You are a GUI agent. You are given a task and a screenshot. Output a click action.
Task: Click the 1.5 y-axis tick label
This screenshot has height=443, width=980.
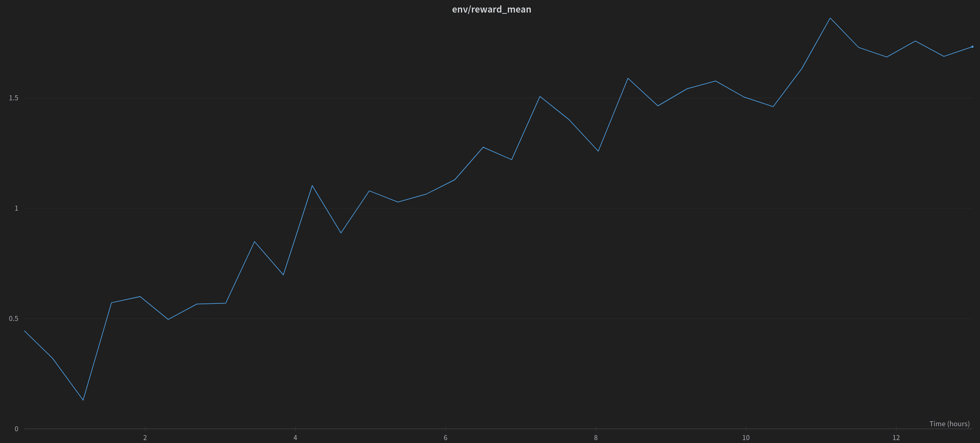(x=14, y=98)
